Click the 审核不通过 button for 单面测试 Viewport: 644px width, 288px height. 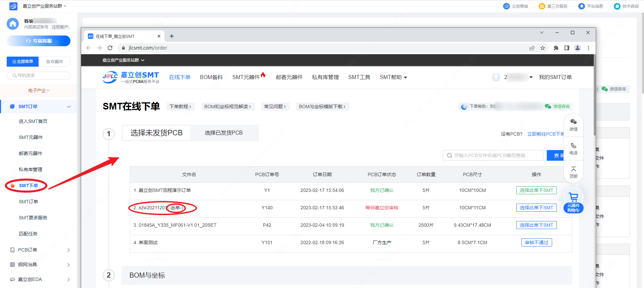536,242
